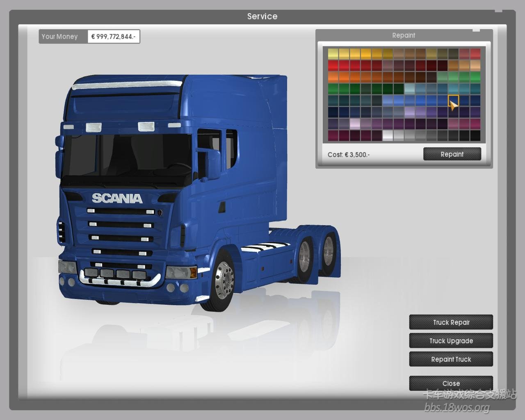Open the Truck Repair service

451,322
